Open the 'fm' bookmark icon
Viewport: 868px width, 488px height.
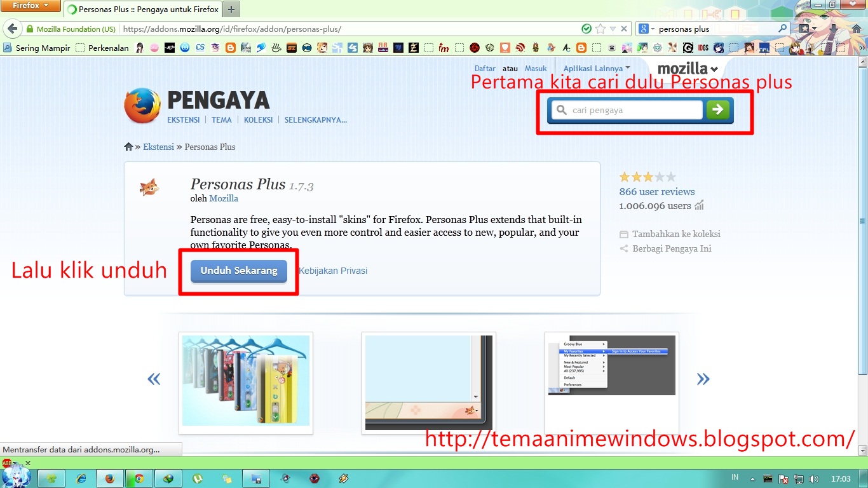(444, 48)
